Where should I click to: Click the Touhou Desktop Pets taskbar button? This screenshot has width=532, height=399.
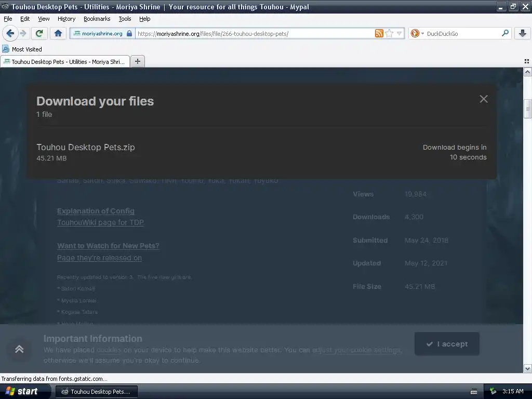[96, 392]
